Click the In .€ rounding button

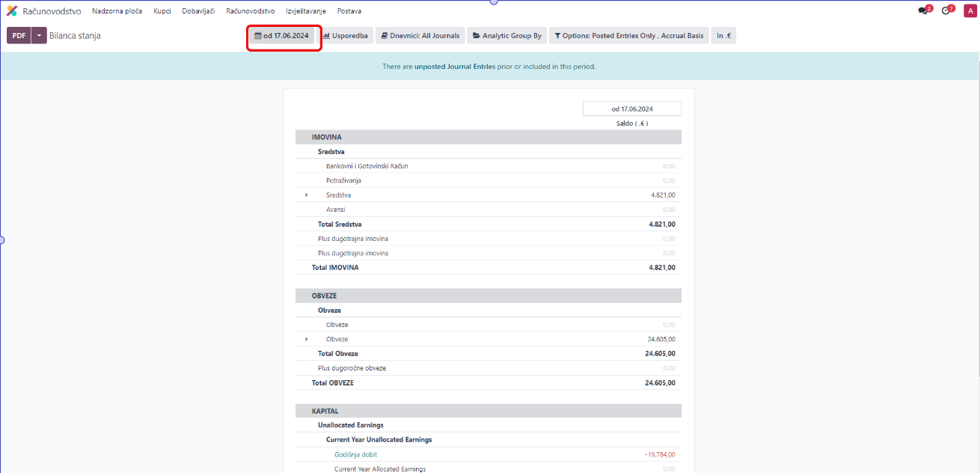coord(723,36)
